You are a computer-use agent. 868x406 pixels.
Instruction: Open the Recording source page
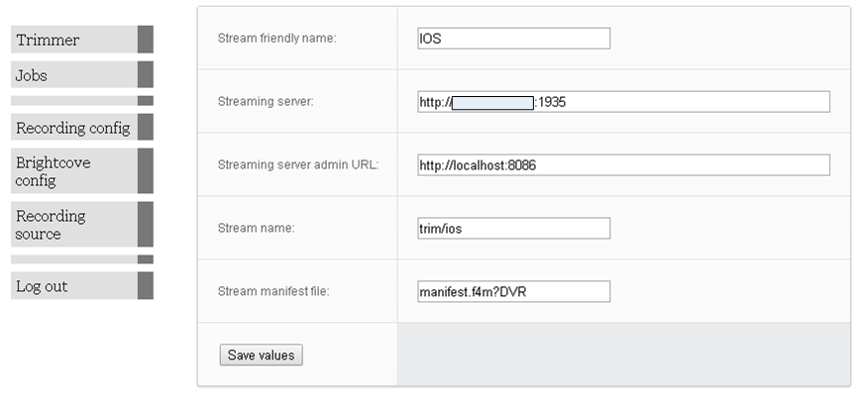51,225
